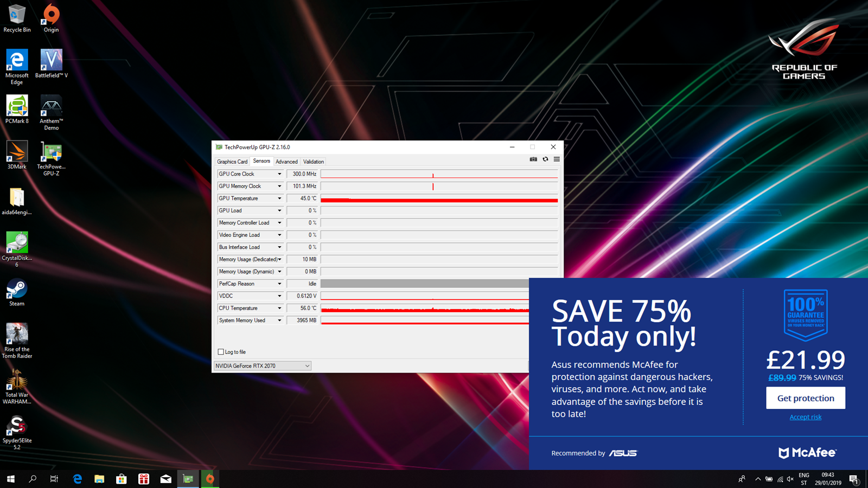Expand the Memory Controller Load dropdown
Viewport: 868px width, 488px height.
[279, 223]
